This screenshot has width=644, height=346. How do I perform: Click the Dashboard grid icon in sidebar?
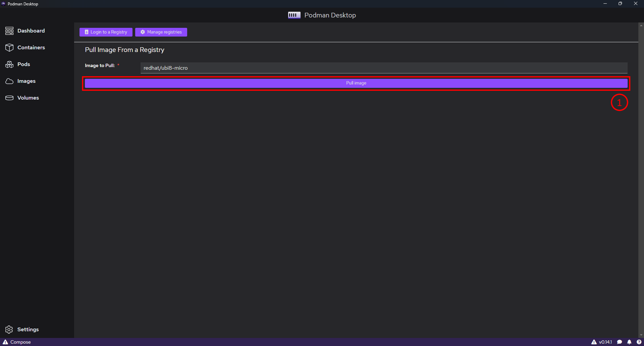point(9,31)
